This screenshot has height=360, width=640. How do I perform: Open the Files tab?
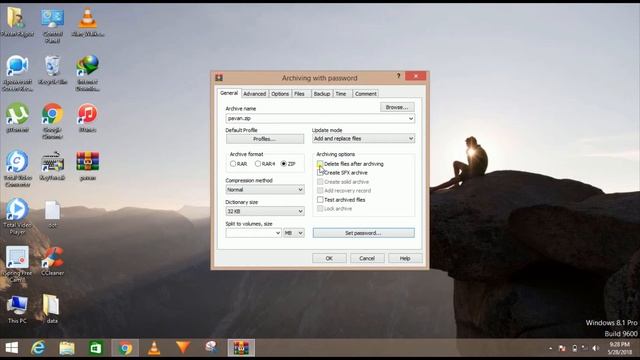[x=300, y=94]
